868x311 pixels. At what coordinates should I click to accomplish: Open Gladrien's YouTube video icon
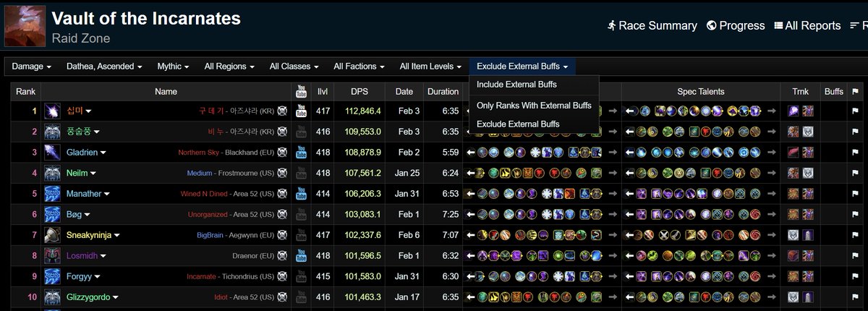click(x=302, y=153)
